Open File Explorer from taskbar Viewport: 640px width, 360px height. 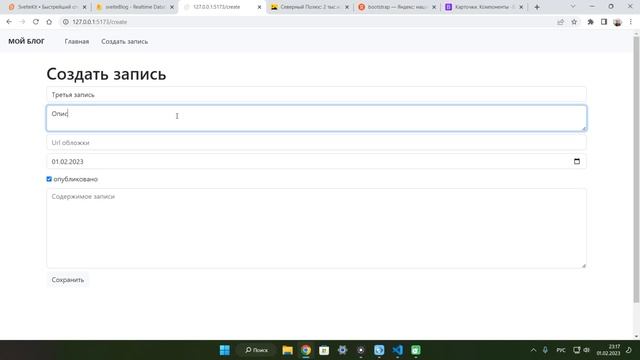287,350
